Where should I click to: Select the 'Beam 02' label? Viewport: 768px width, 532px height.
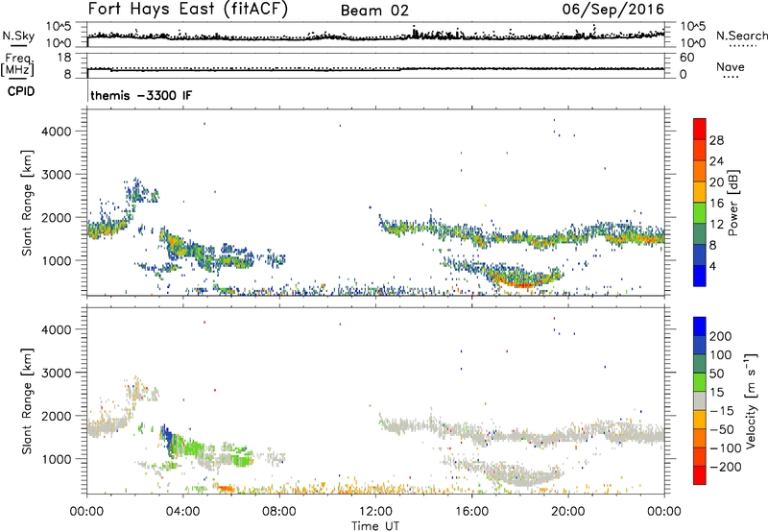[374, 11]
